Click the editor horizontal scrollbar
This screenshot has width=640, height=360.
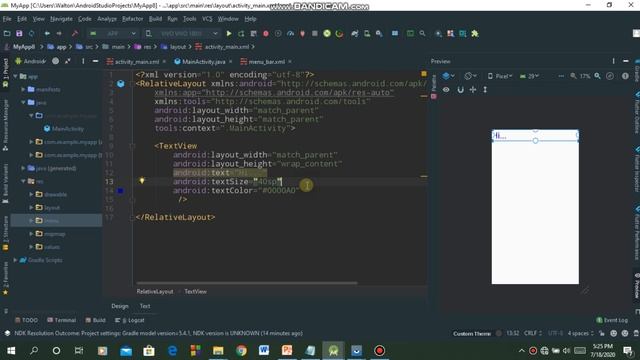[x=247, y=282]
